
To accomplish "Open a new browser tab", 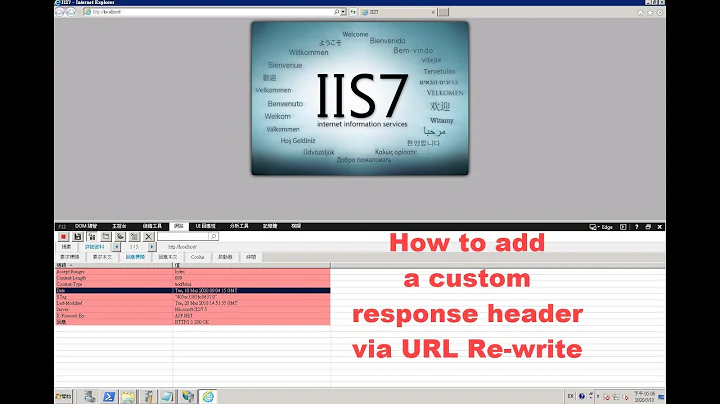I will 443,12.
